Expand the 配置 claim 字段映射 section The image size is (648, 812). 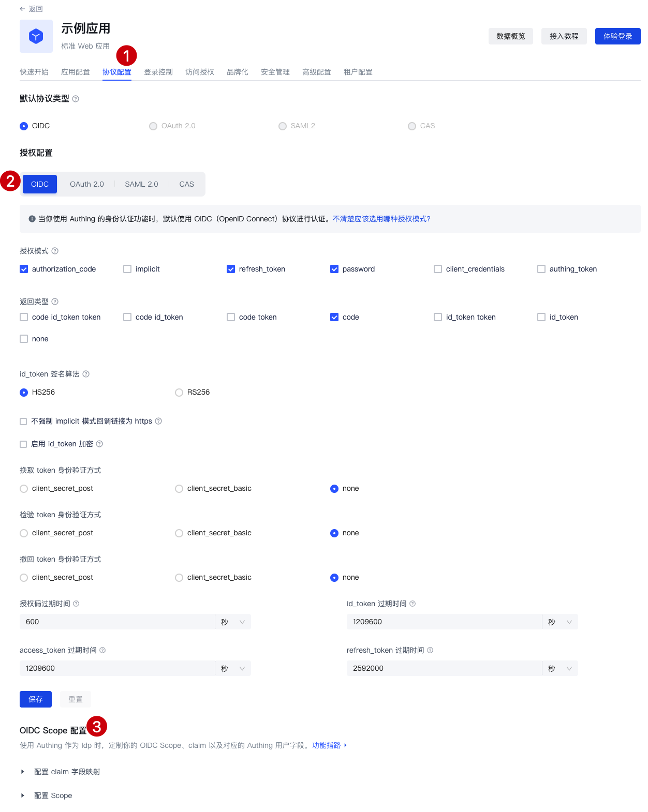23,772
